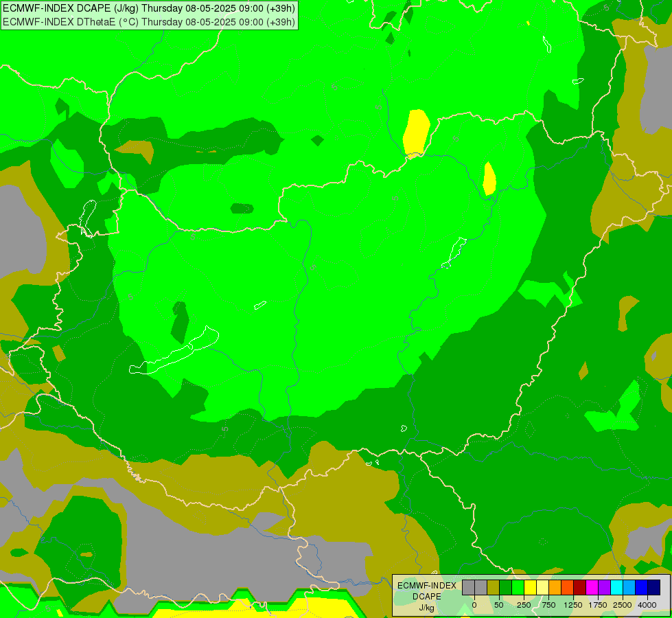The image size is (672, 618).
Task: Pick the navy legend swatch
Action: click(x=654, y=588)
